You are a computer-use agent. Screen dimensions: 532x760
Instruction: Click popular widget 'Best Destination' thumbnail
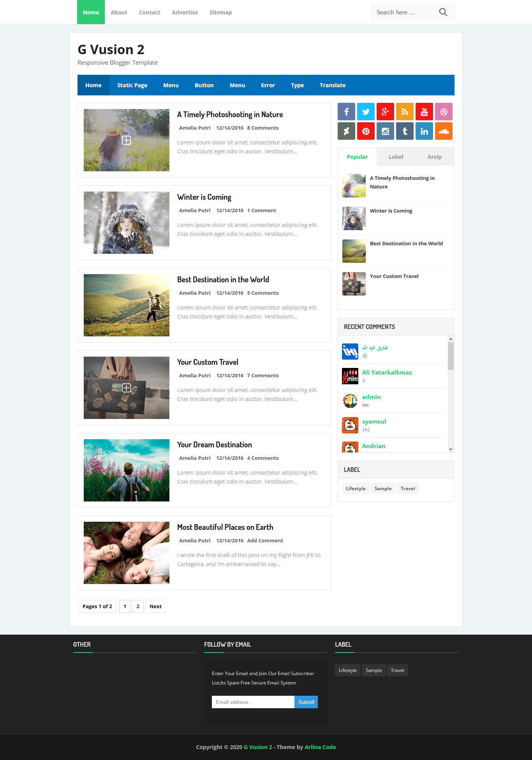click(354, 251)
